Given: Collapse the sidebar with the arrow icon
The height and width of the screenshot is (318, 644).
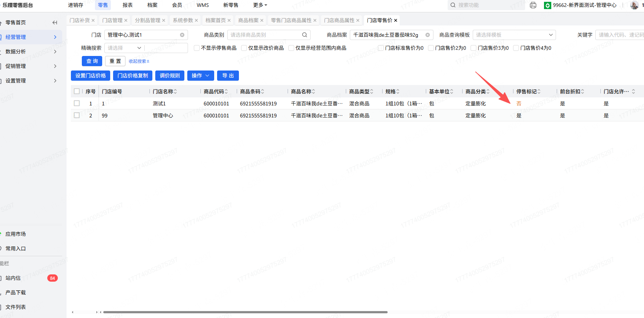Looking at the screenshot, I should pyautogui.click(x=55, y=23).
